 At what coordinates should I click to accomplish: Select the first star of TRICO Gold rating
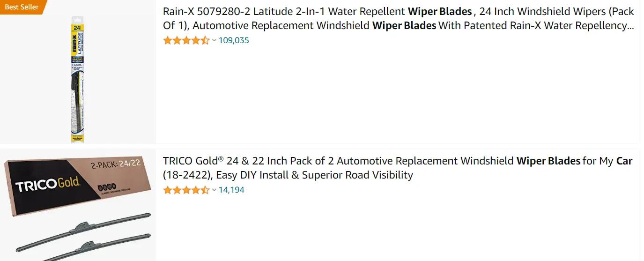(x=168, y=190)
